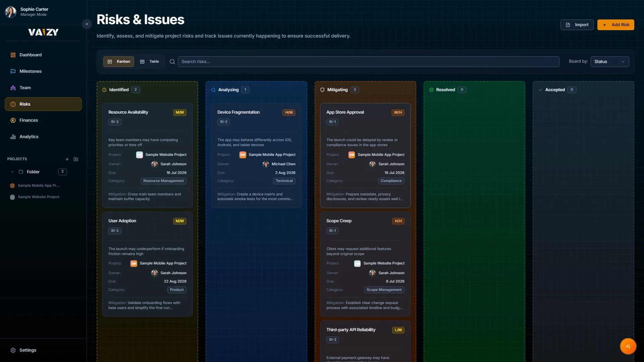Focus the Search risks input field
Image resolution: width=644 pixels, height=362 pixels.
(368, 62)
